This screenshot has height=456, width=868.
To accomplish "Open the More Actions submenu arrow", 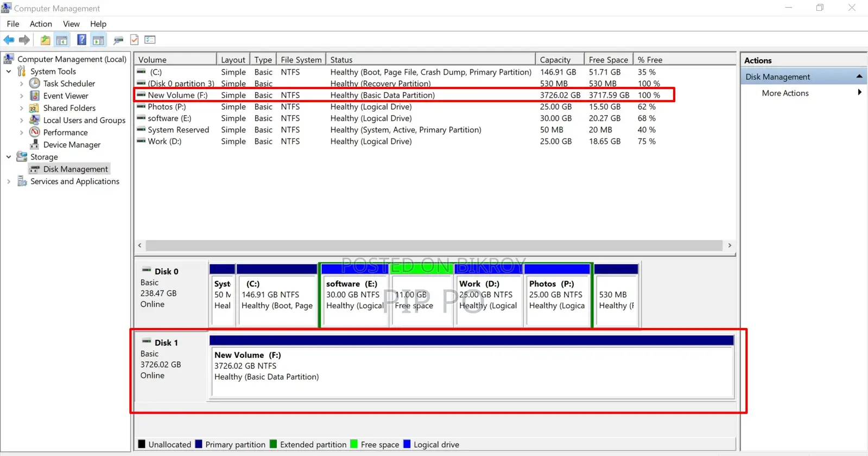I will [859, 92].
